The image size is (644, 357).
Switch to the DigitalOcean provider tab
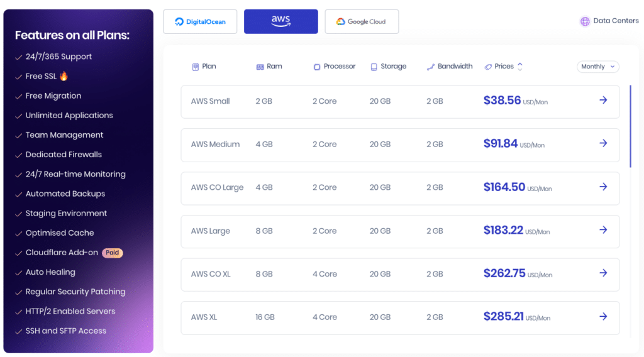point(200,22)
